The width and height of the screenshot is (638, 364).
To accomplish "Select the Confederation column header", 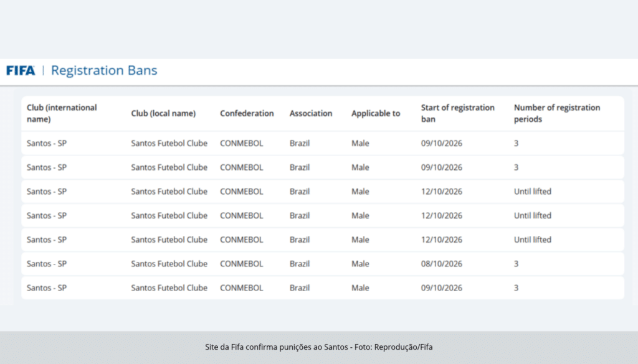I will pyautogui.click(x=247, y=113).
